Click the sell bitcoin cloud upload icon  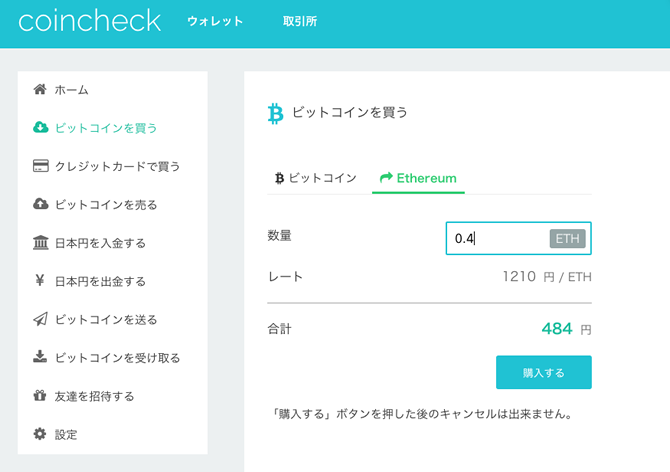(41, 204)
